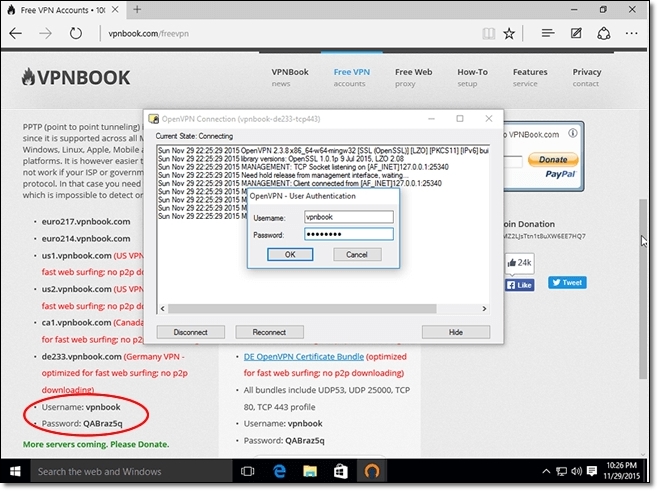Close the Free VPN Accounts tab
The image size is (658, 491).
[x=115, y=9]
